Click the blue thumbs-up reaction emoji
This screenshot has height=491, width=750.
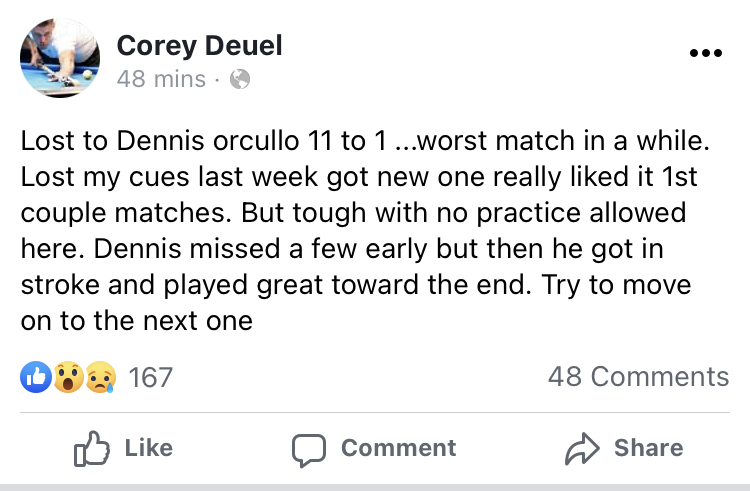pyautogui.click(x=36, y=376)
